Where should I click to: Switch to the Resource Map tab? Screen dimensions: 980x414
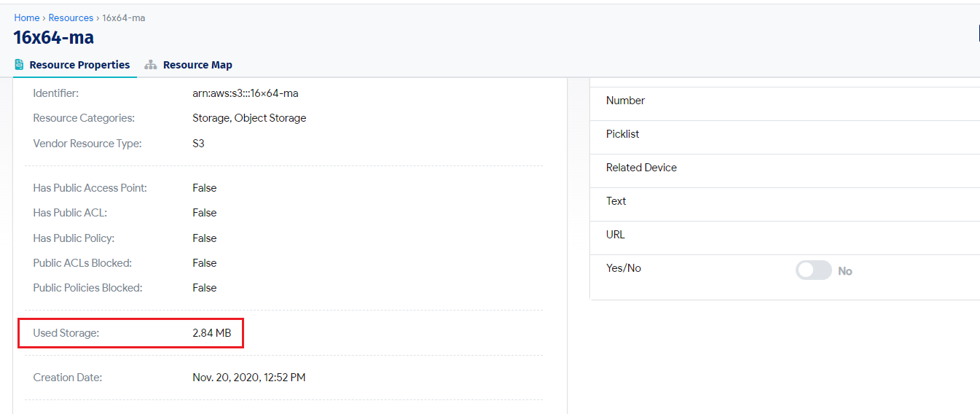[189, 65]
